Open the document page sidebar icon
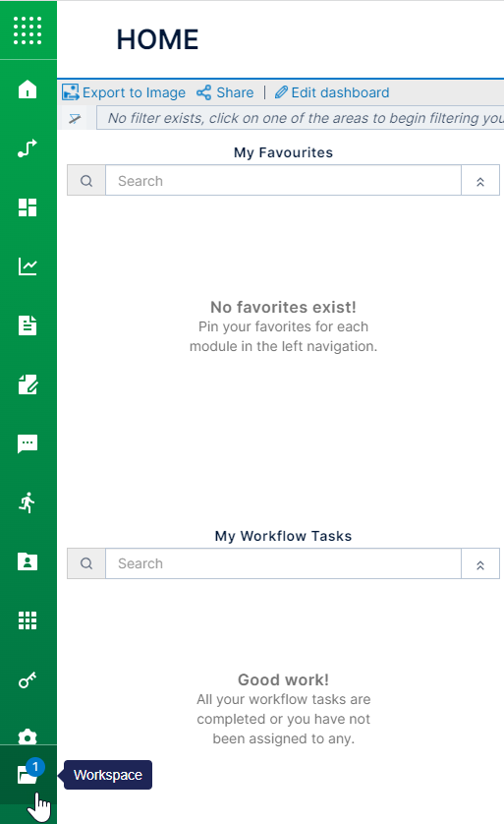Image resolution: width=504 pixels, height=824 pixels. point(28,325)
